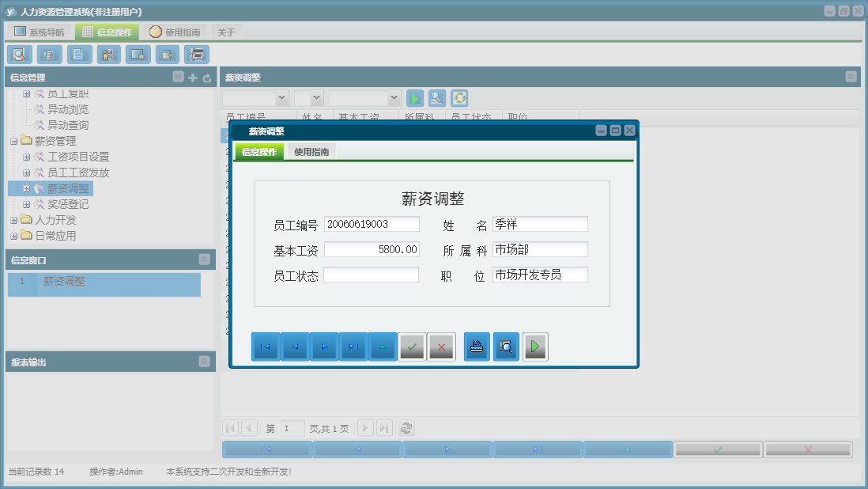This screenshot has height=489, width=868.
Task: Expand the 日常应用 folder
Action: point(14,236)
